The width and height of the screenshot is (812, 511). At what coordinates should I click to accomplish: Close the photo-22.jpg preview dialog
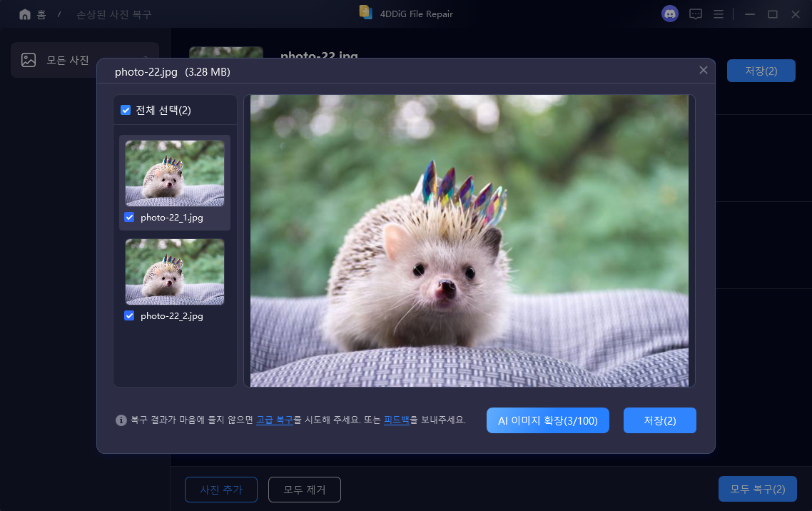[x=704, y=70]
